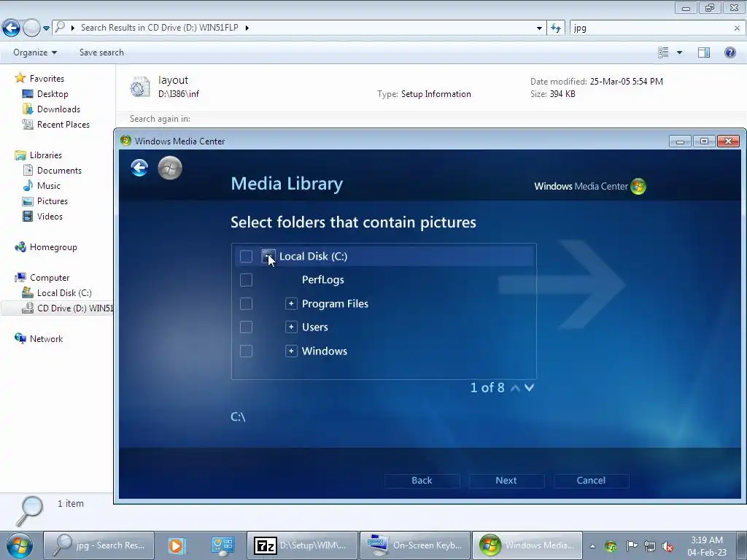The width and height of the screenshot is (747, 560).
Task: Cancel the Media Library setup
Action: (591, 481)
